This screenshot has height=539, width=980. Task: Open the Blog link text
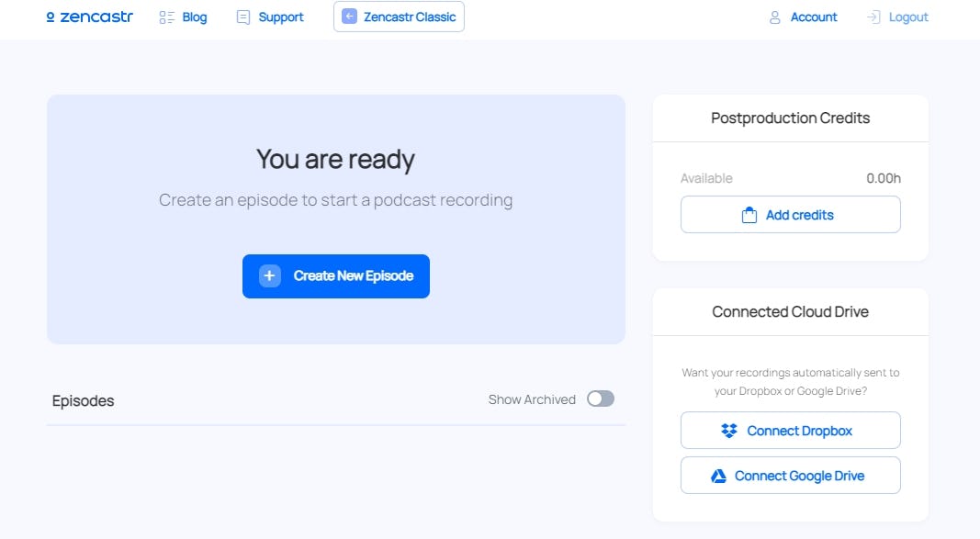[195, 17]
